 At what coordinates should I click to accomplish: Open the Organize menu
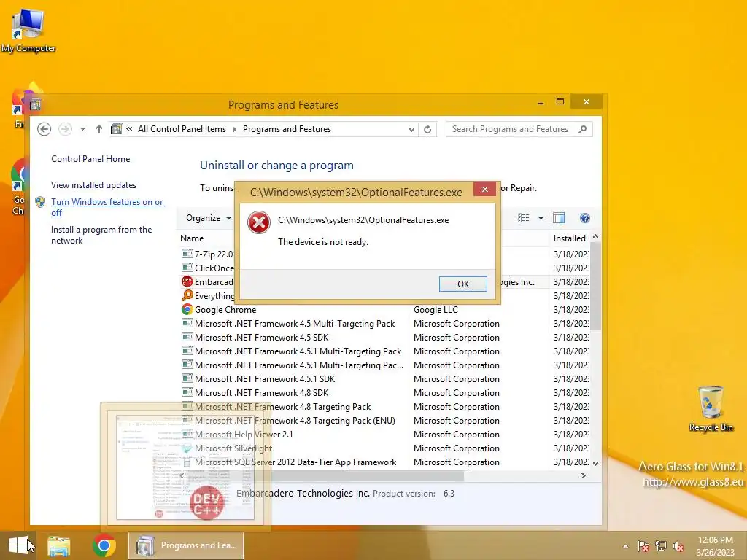click(208, 217)
